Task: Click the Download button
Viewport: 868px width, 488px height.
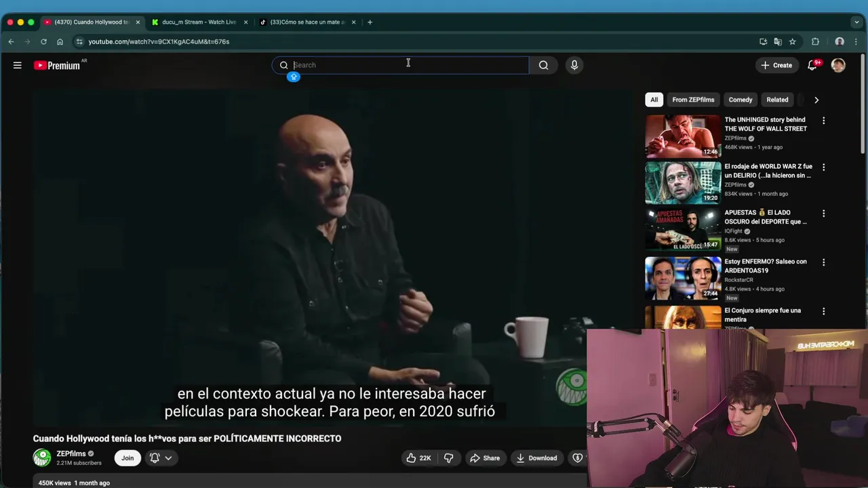Action: (536, 458)
